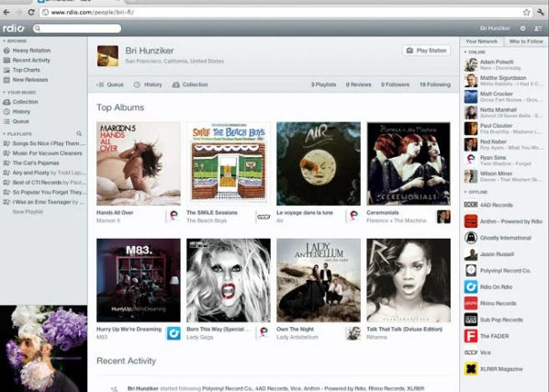Open the profile Collection tab

tap(190, 84)
